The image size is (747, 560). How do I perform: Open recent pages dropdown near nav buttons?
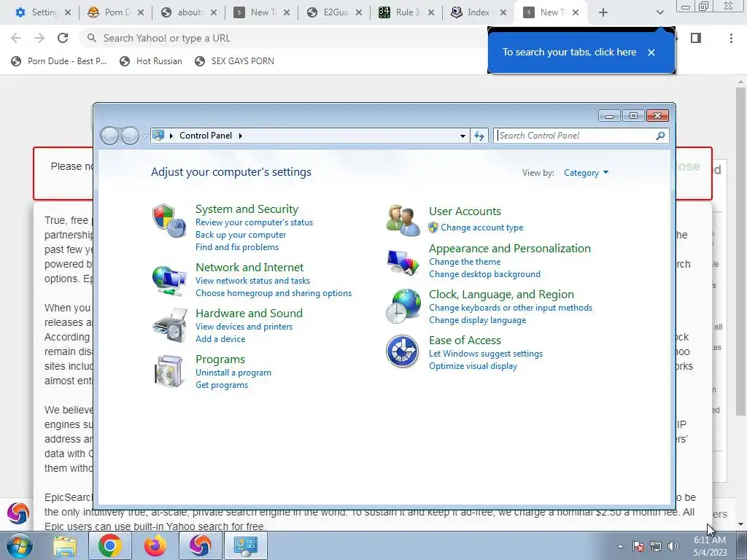coord(144,136)
